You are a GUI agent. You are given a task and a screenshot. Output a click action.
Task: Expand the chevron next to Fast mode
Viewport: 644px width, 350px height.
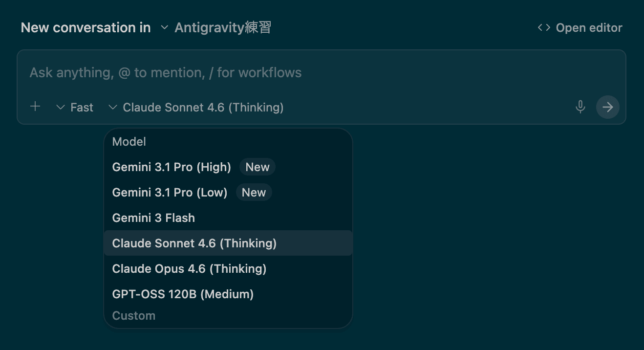(x=61, y=108)
